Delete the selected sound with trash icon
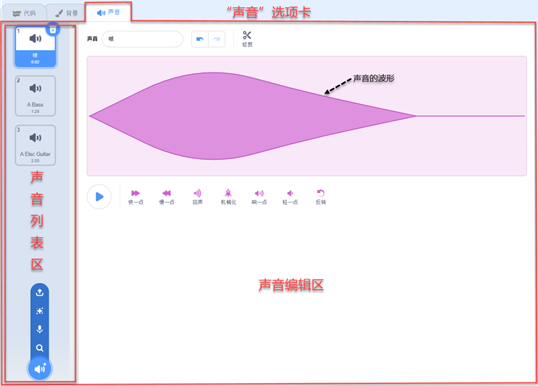The height and width of the screenshot is (386, 538). pos(53,30)
